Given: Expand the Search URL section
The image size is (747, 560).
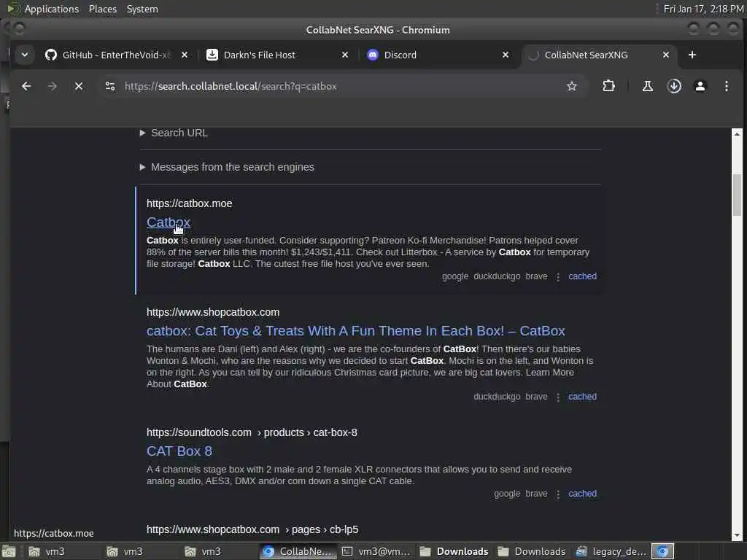Looking at the screenshot, I should click(174, 133).
